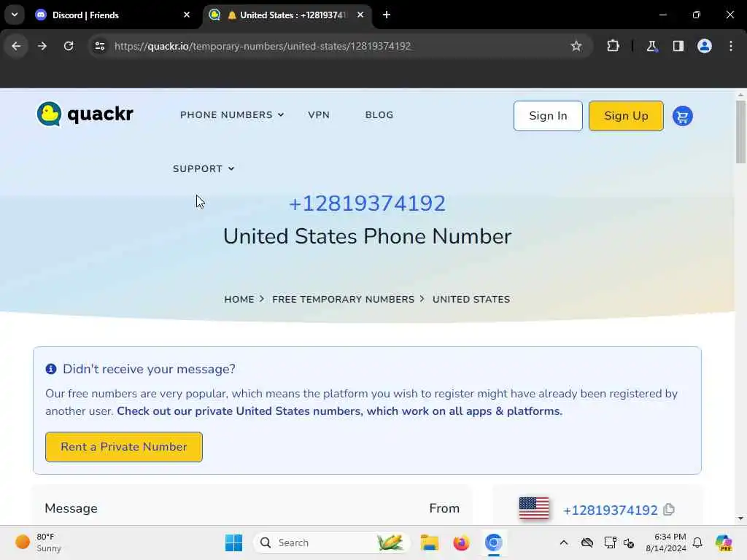This screenshot has width=747, height=560.
Task: Click the Message column header
Action: coord(71,508)
